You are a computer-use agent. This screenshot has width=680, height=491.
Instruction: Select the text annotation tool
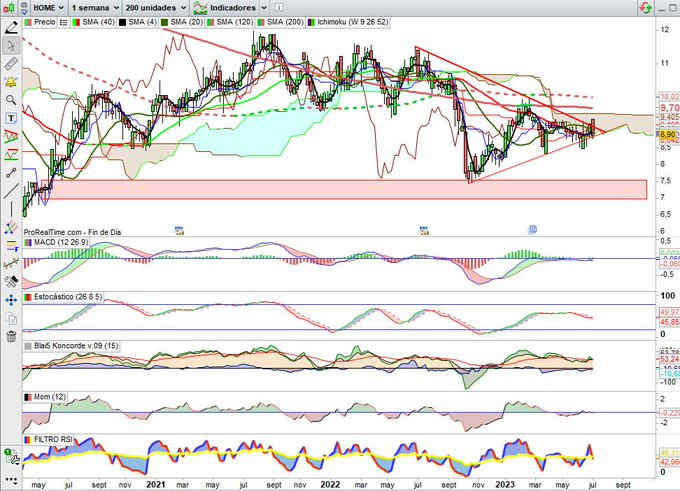(x=11, y=118)
